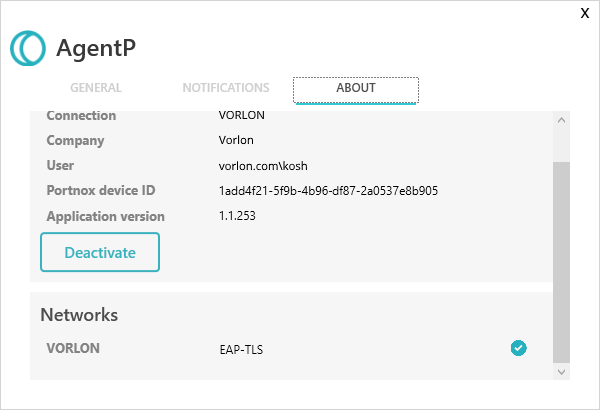Open the NOTIFICATIONS tab
The height and width of the screenshot is (410, 600).
225,88
